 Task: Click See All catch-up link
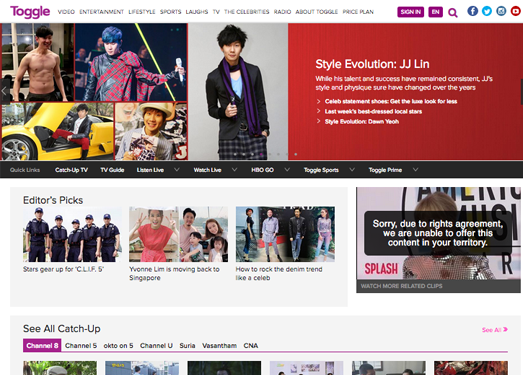pos(495,330)
